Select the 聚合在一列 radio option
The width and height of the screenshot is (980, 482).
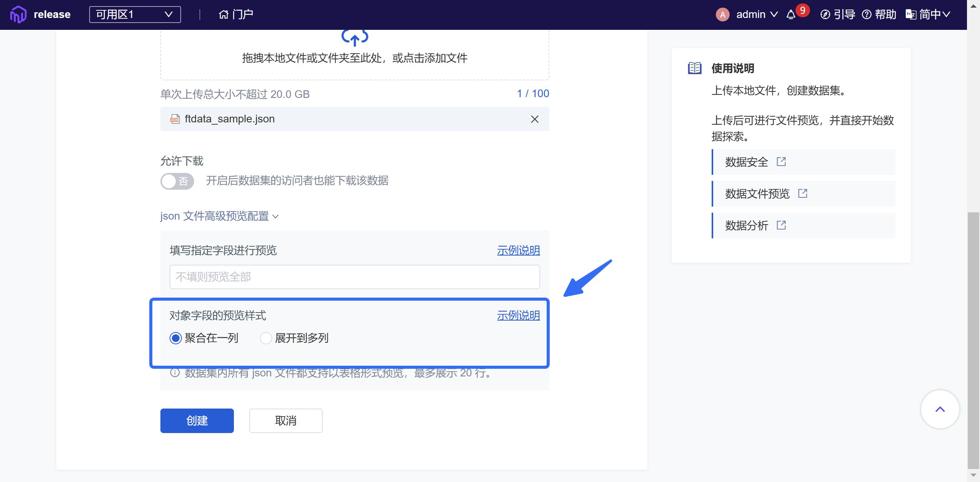coord(176,338)
